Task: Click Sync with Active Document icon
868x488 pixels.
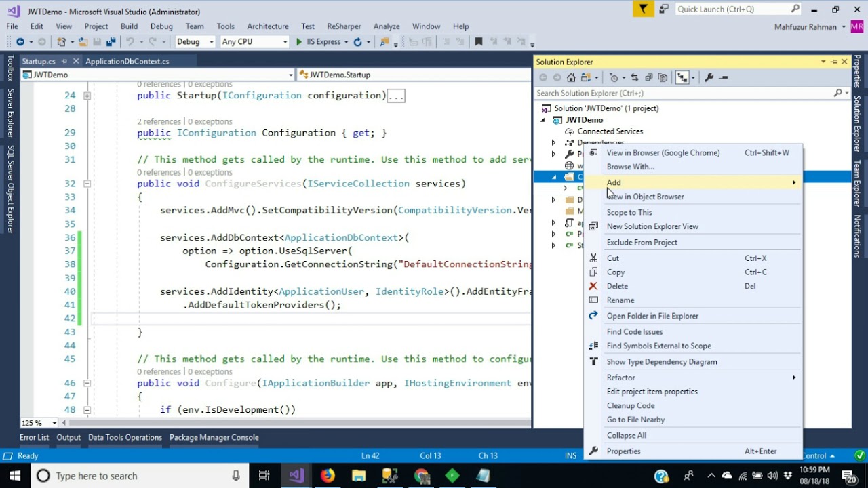Action: point(634,77)
